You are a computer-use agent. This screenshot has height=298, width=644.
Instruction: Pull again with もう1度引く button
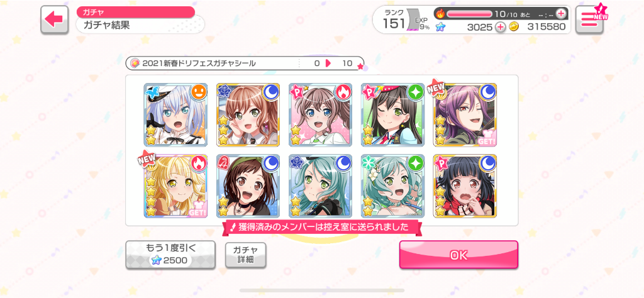pyautogui.click(x=170, y=255)
